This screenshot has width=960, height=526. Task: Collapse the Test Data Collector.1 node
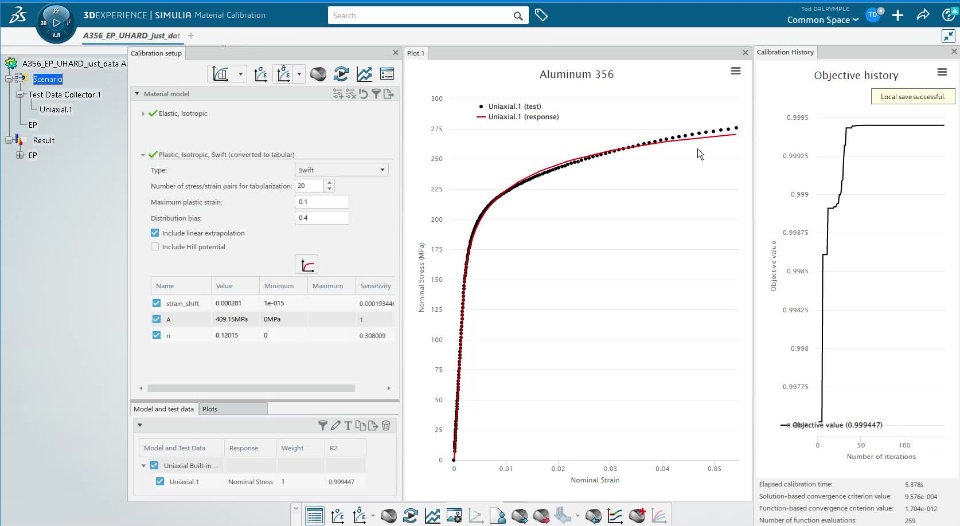(20, 94)
